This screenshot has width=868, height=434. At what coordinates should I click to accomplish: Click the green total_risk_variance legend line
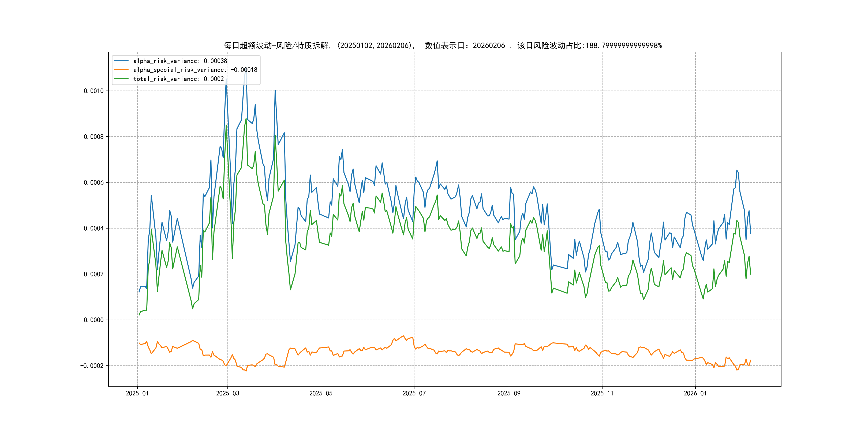[x=121, y=79]
